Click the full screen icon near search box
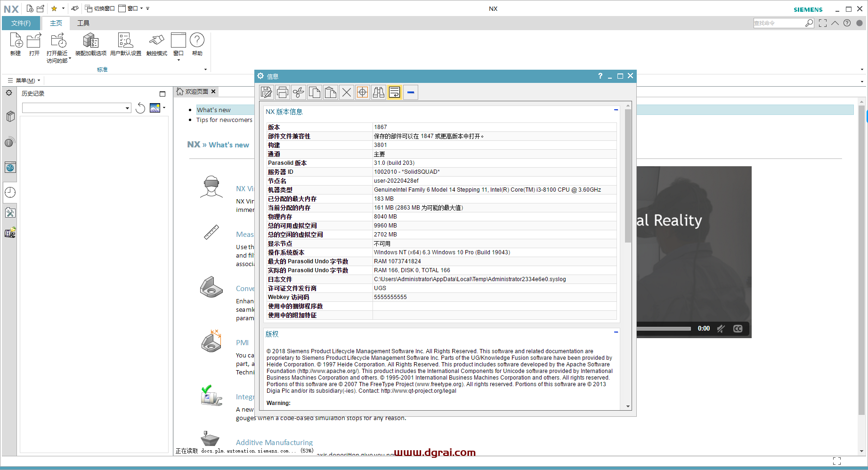868x470 pixels. click(823, 23)
